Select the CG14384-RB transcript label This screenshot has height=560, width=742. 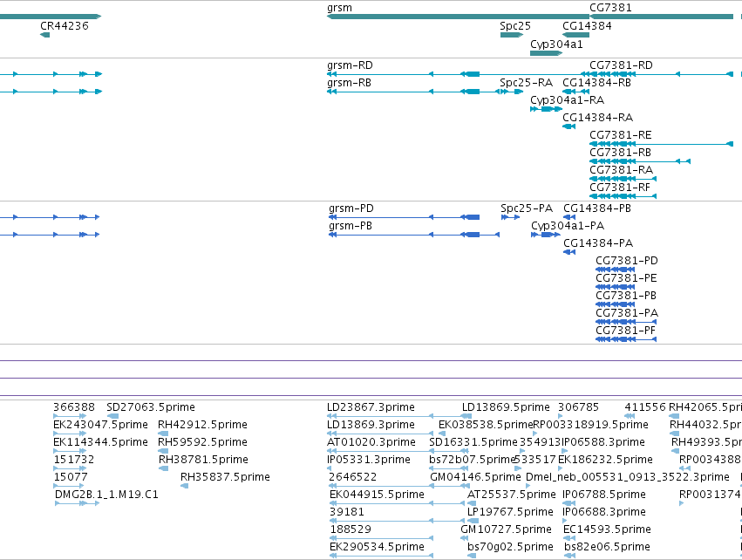pos(596,83)
